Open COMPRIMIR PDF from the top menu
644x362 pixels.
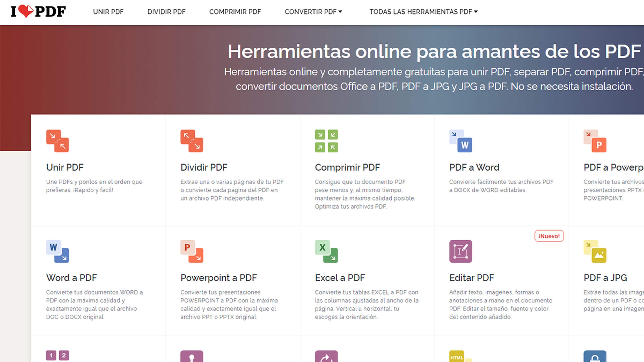pos(235,12)
